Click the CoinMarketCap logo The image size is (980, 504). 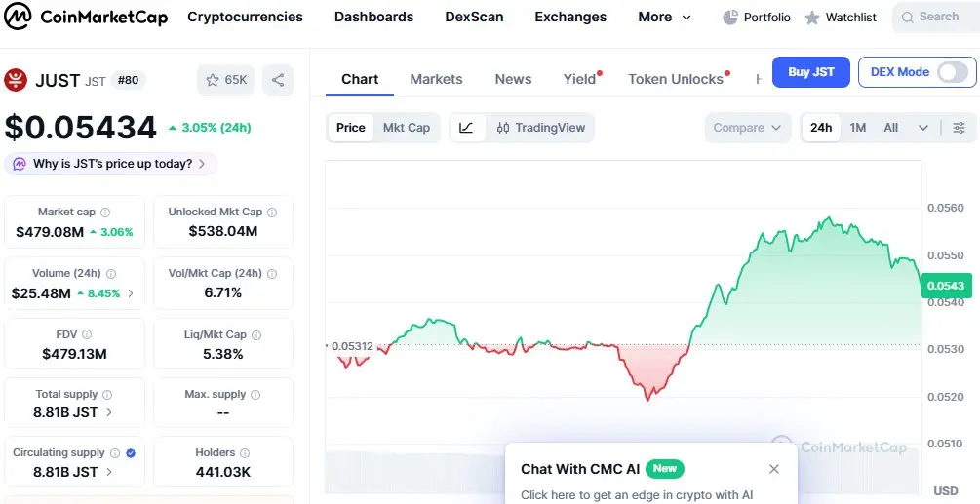[86, 17]
